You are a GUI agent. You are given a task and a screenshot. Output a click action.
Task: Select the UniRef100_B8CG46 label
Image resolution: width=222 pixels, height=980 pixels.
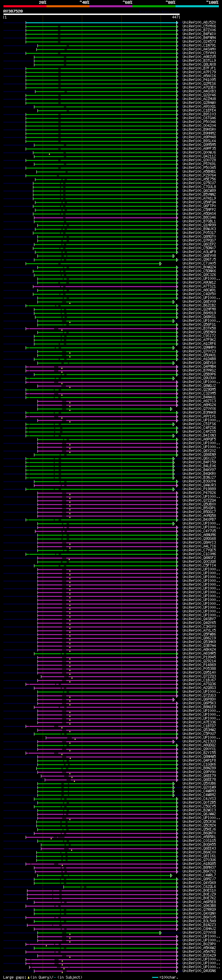[x=199, y=217]
